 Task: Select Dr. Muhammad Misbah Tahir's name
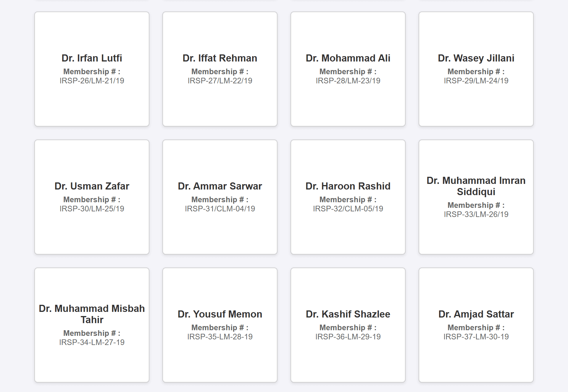click(92, 314)
